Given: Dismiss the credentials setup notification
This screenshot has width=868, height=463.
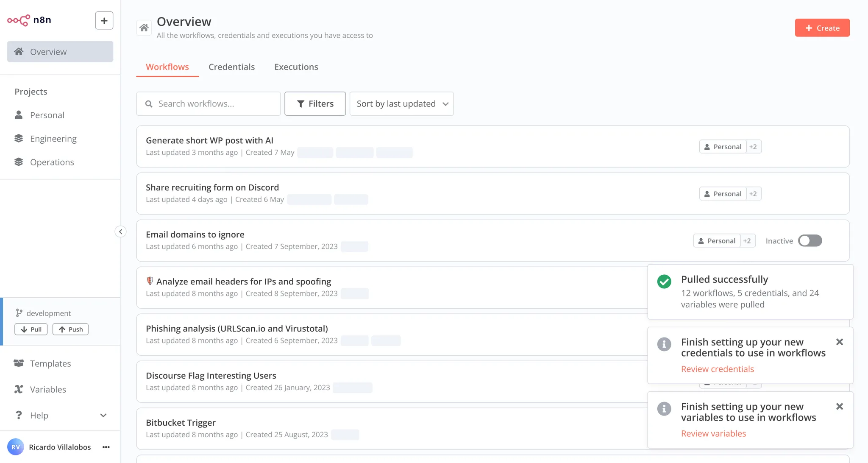Looking at the screenshot, I should [x=840, y=342].
